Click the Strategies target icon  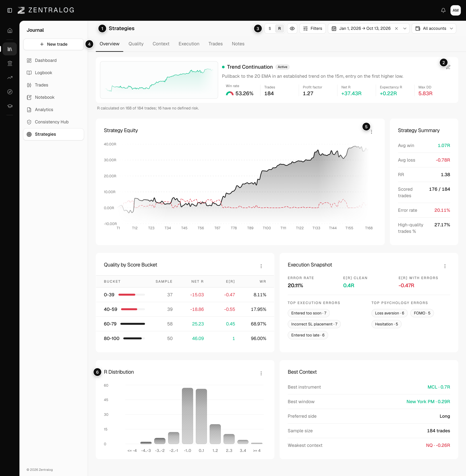29,134
